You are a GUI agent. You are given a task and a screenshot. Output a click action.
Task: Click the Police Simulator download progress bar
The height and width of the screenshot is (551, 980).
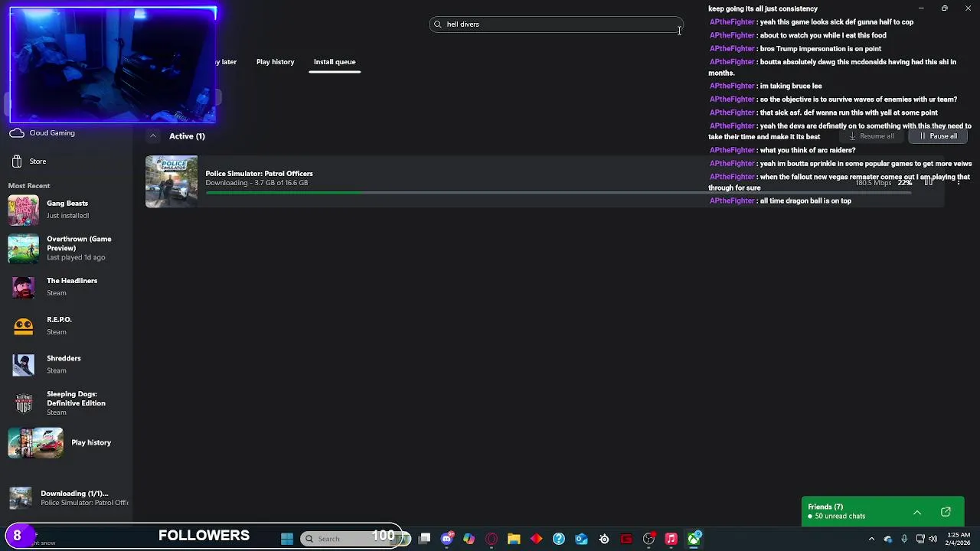[558, 193]
